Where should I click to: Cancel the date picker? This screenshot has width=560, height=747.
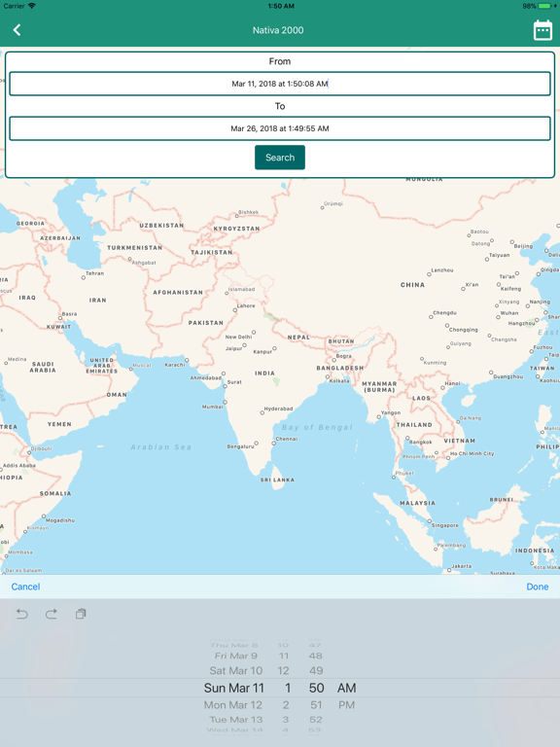click(25, 587)
